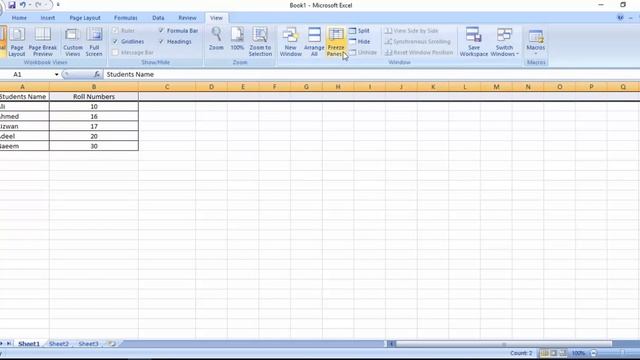Open the Home ribbon tab
This screenshot has width=640, height=360.
(19, 18)
